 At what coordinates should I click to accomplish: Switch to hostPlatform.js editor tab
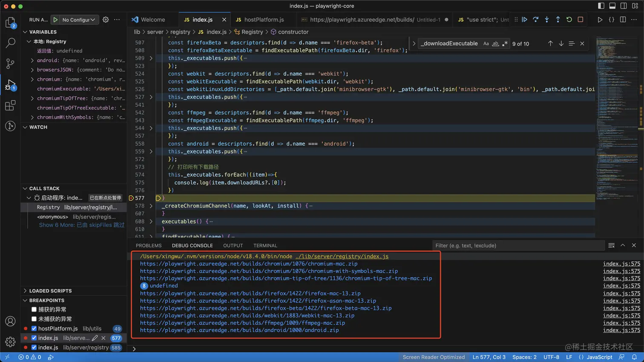(264, 20)
